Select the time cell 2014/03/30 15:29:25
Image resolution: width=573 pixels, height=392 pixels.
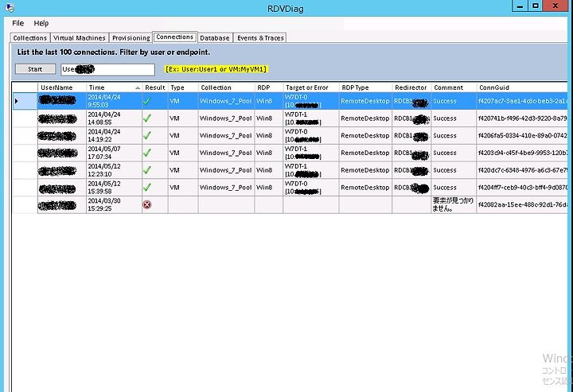114,205
